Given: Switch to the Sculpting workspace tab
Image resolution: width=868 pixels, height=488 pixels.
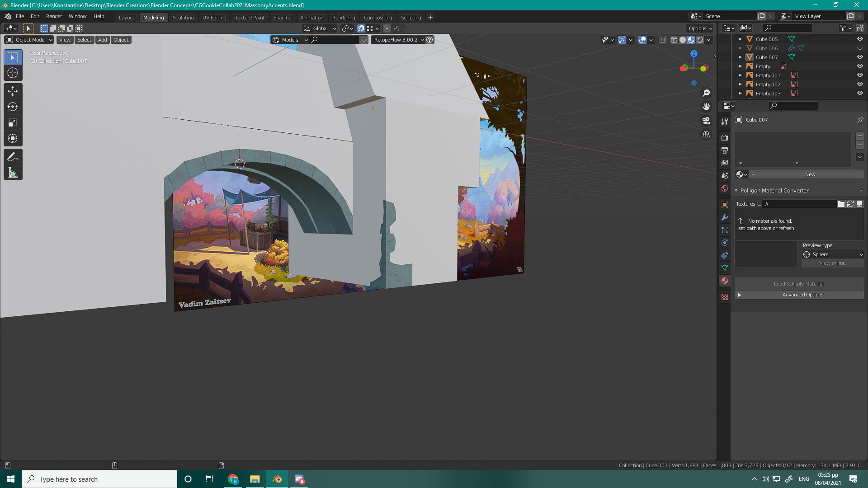Looking at the screenshot, I should point(183,18).
